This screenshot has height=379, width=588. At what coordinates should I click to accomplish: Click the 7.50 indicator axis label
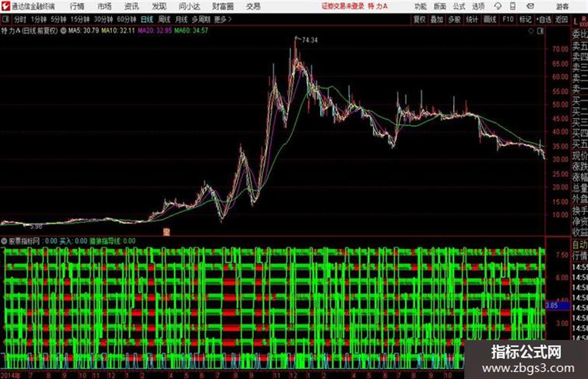coord(562,255)
